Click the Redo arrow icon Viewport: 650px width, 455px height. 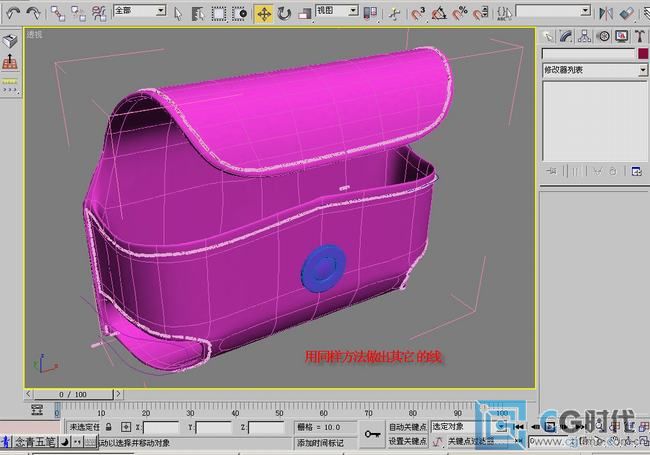[x=34, y=13]
